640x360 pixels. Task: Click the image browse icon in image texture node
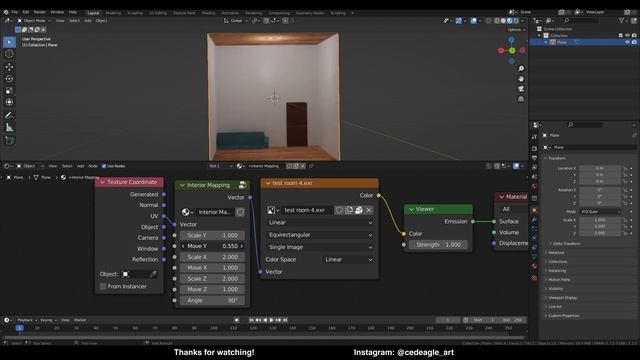click(x=273, y=210)
